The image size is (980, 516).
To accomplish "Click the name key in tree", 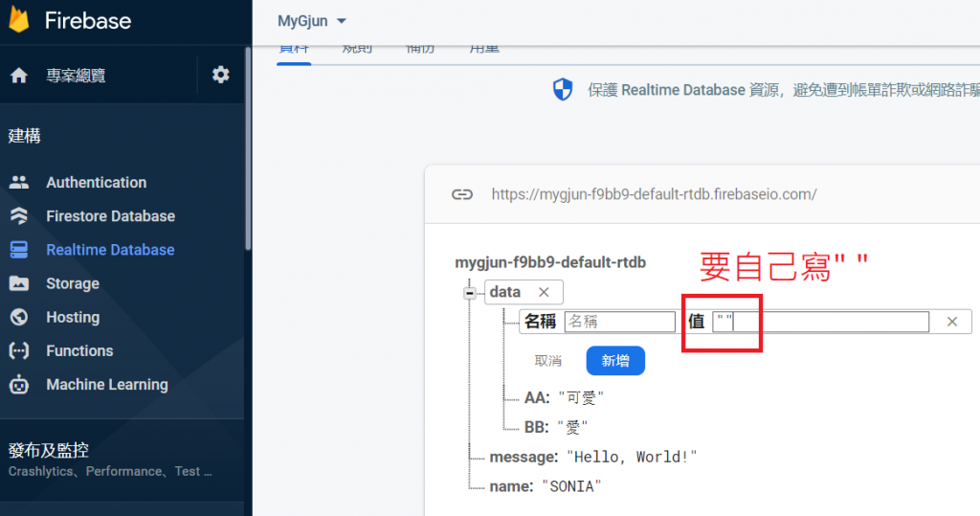I will 511,486.
